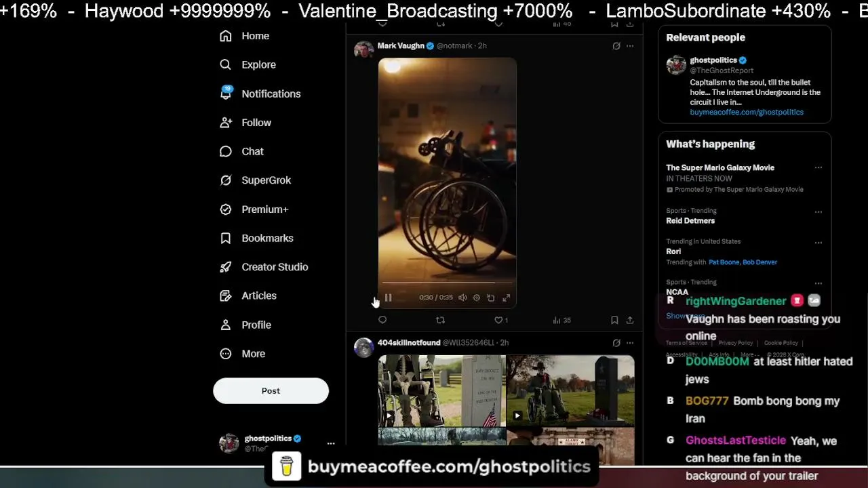The height and width of the screenshot is (488, 868).
Task: Share Mark Vaughn's post
Action: point(630,320)
